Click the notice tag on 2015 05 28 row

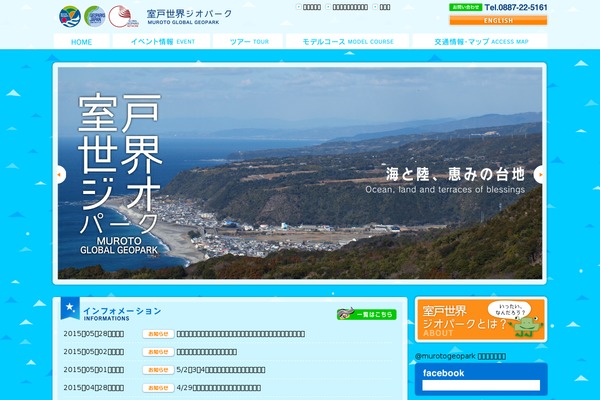(x=158, y=334)
